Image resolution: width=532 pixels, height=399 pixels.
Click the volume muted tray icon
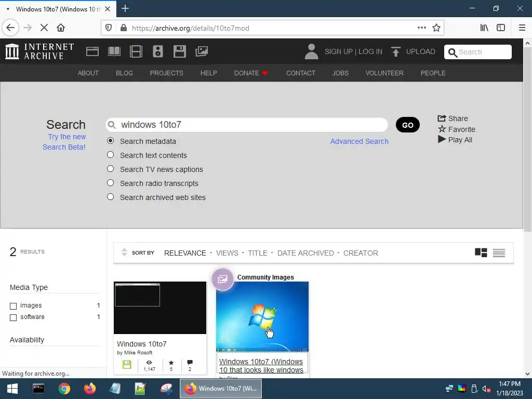pos(486,389)
